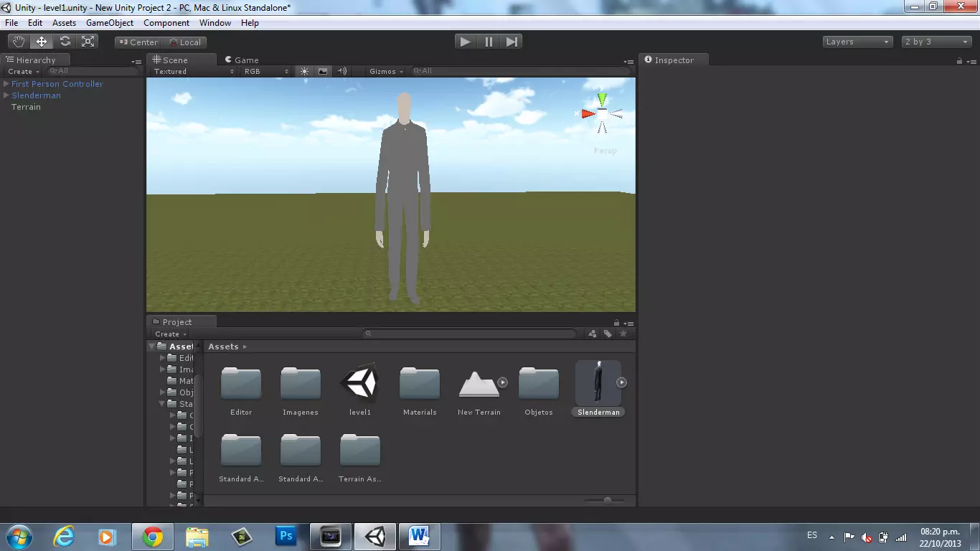Open the Gizmos dropdown
Image resolution: width=980 pixels, height=551 pixels.
tap(386, 71)
